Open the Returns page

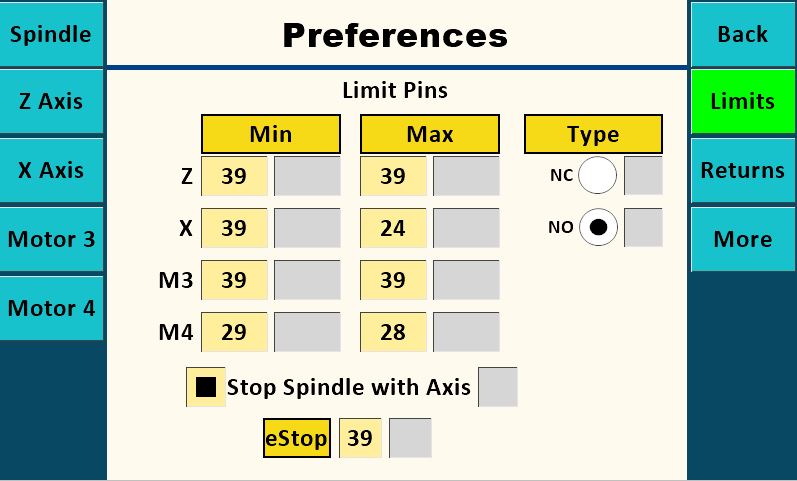742,170
